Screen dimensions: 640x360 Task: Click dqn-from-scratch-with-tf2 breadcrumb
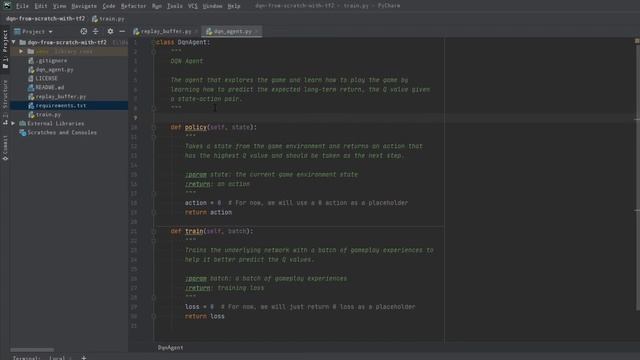tap(45, 19)
